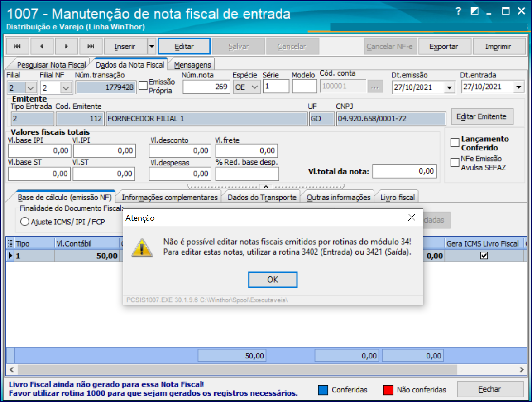Toggle Emissão Própria checkbox
Screen dimensions: 532x402
[143, 86]
